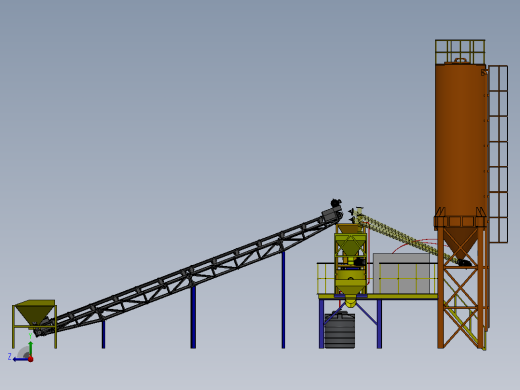Select the black water tank under platform
Image resolution: width=520 pixels, height=390 pixels.
[340, 330]
